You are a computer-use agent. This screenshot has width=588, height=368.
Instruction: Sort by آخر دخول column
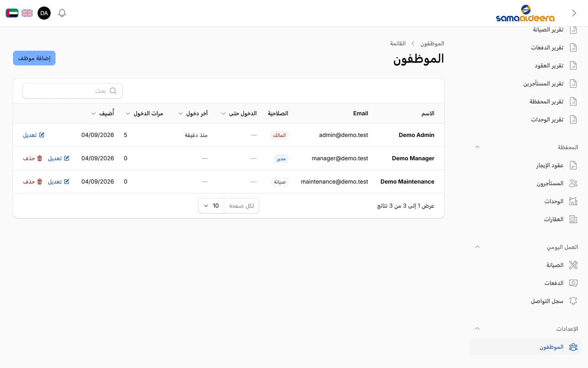[x=193, y=113]
